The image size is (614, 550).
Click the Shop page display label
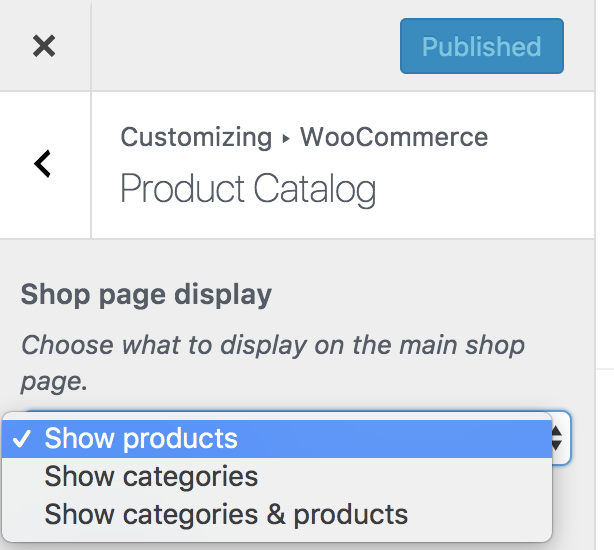point(146,295)
